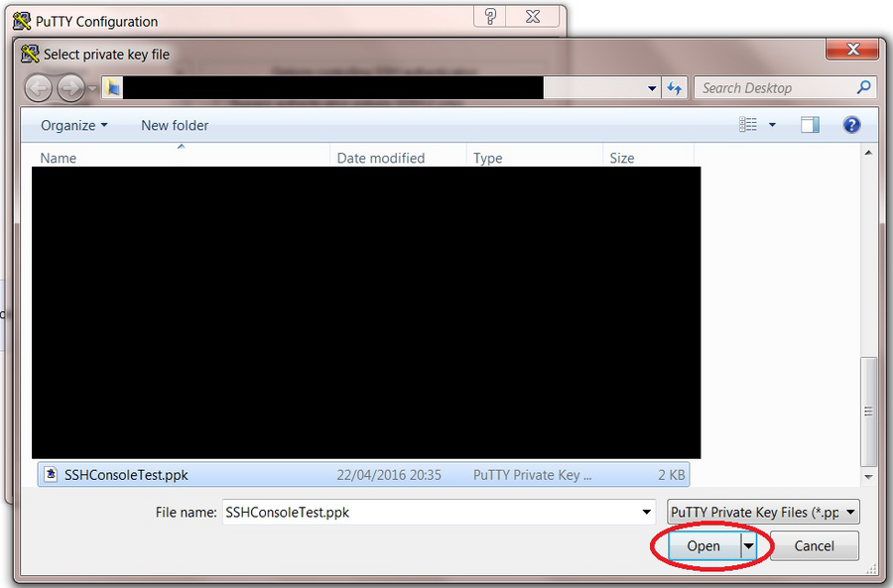Open the address bar history dropdown

pos(652,88)
